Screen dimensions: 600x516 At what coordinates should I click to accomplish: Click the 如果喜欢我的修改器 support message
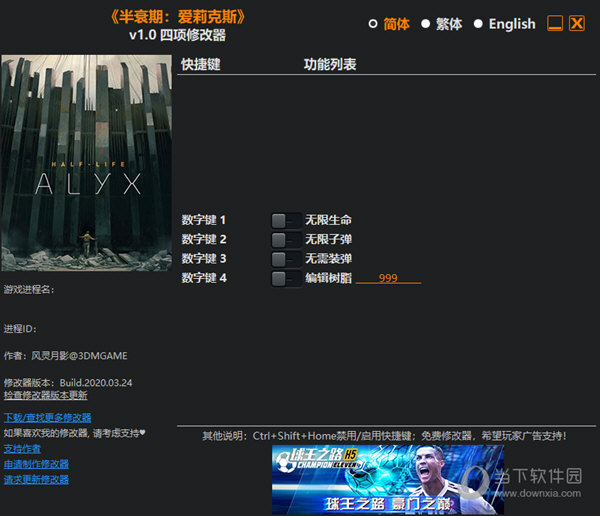[75, 433]
